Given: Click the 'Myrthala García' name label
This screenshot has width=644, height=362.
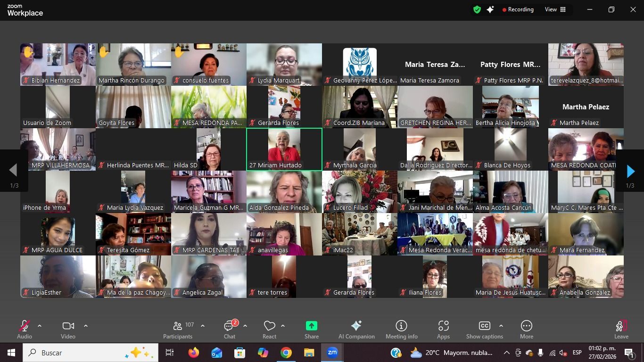Looking at the screenshot, I should (355, 165).
